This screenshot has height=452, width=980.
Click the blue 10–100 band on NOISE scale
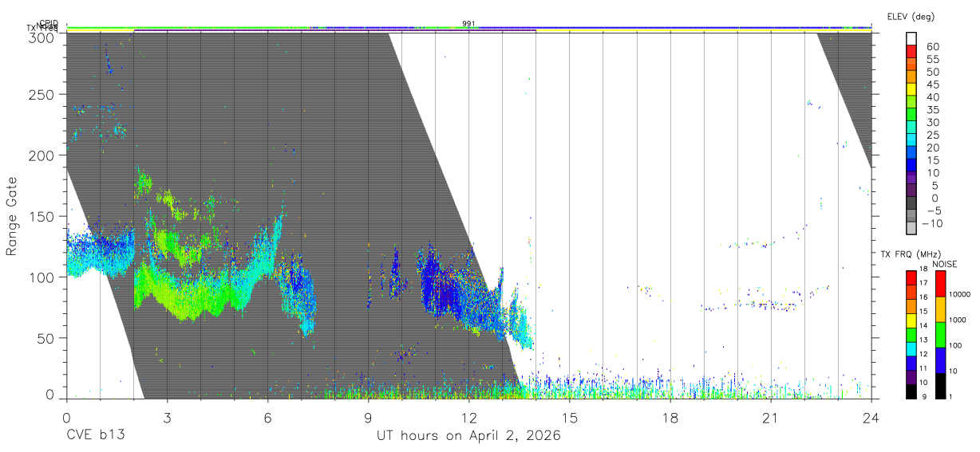[x=940, y=360]
